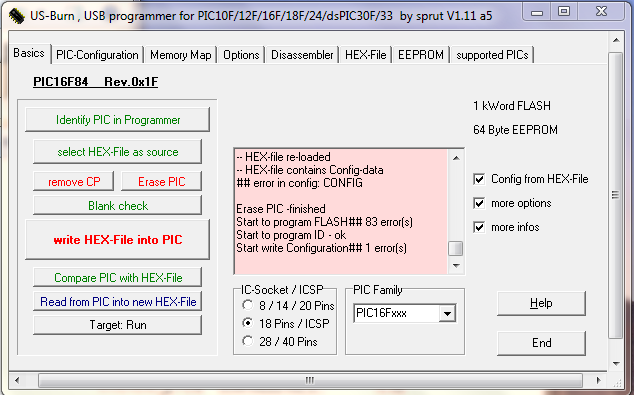Switch to the EEPROM tab
The height and width of the screenshot is (395, 634).
pos(421,55)
